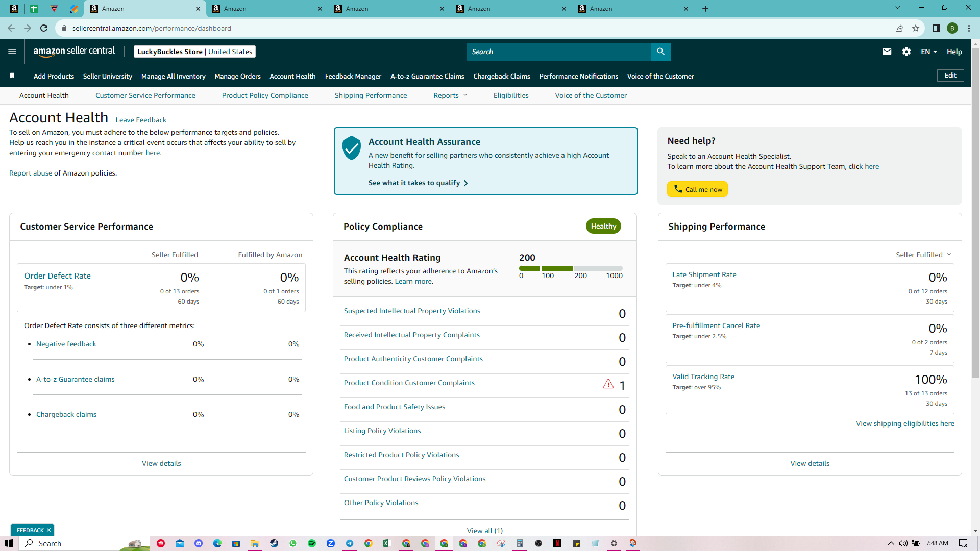Click the Leave Feedback link
Image resolution: width=980 pixels, height=551 pixels.
[x=141, y=120]
